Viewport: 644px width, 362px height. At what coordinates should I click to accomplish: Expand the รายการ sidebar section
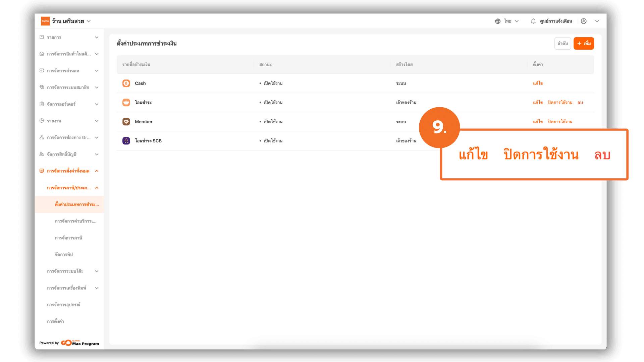click(x=97, y=37)
